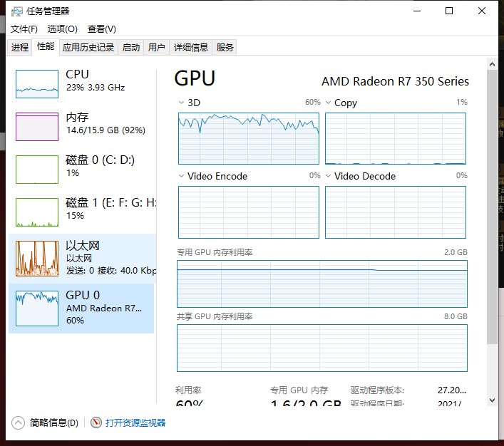Open the 选项(O) menu
504x446 pixels.
tap(62, 29)
